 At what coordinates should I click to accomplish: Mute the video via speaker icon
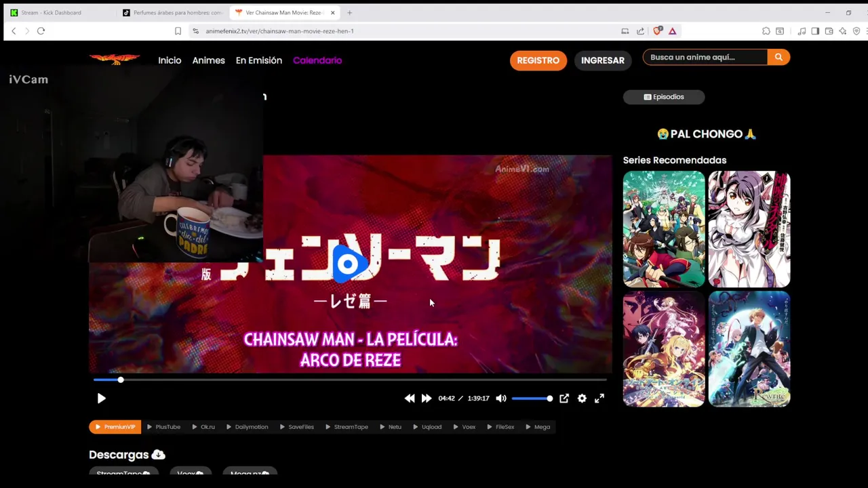[x=501, y=399]
